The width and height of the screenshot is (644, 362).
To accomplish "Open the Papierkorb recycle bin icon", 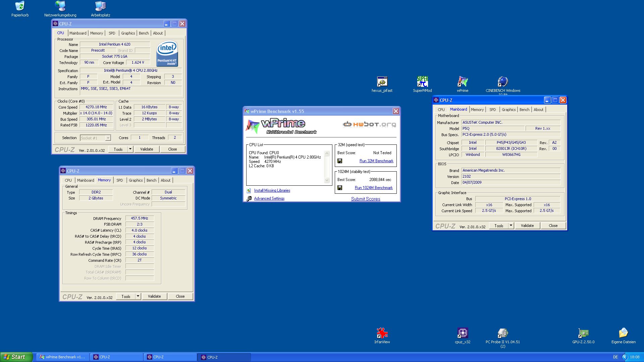I will click(x=20, y=6).
